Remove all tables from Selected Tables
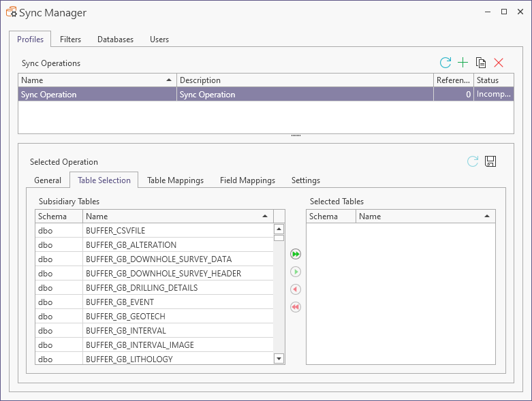 coord(296,307)
